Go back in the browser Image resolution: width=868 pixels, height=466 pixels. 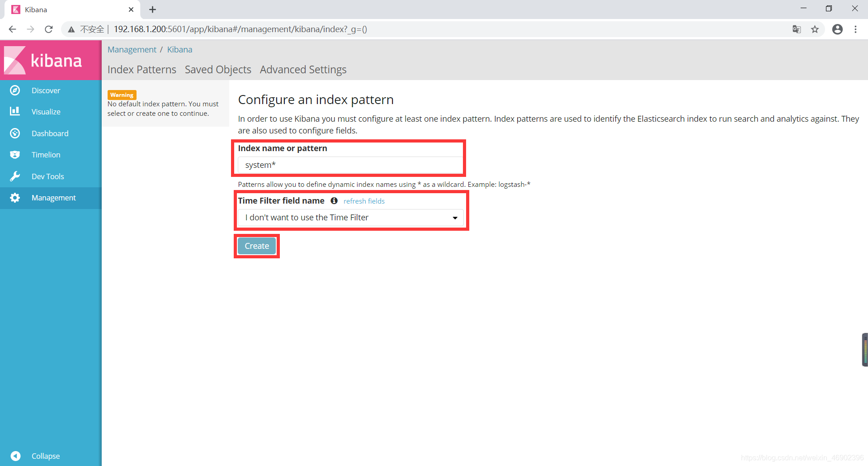coord(12,29)
